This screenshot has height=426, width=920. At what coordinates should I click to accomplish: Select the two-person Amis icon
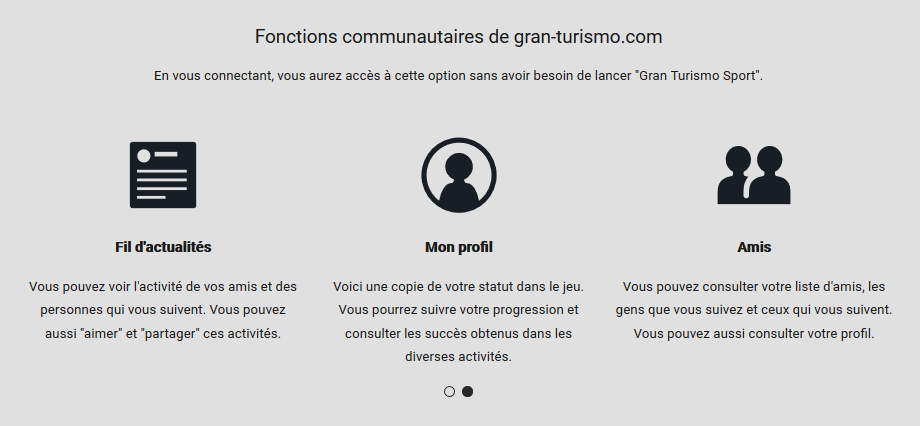754,175
